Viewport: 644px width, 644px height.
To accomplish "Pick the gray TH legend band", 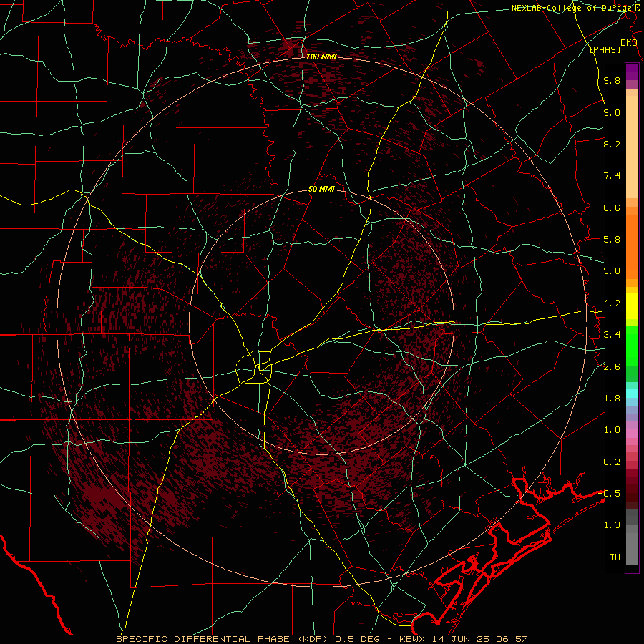I will click(632, 550).
